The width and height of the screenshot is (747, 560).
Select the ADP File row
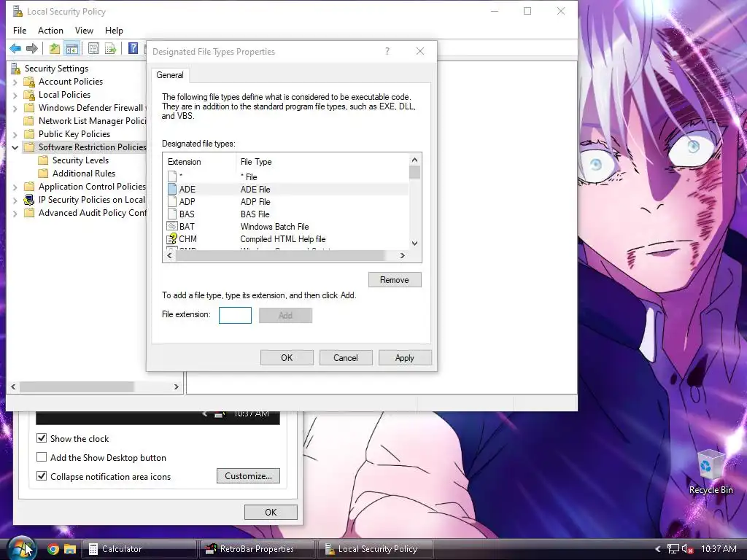[x=286, y=202]
